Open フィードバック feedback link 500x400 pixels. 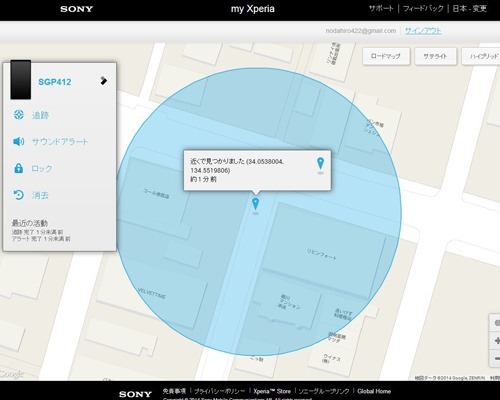pyautogui.click(x=423, y=9)
